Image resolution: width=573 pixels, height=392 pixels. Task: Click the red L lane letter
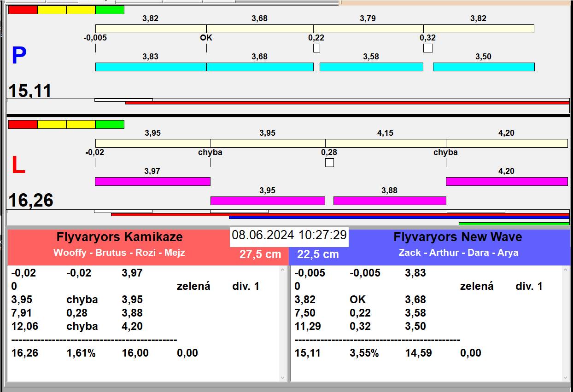coord(18,166)
